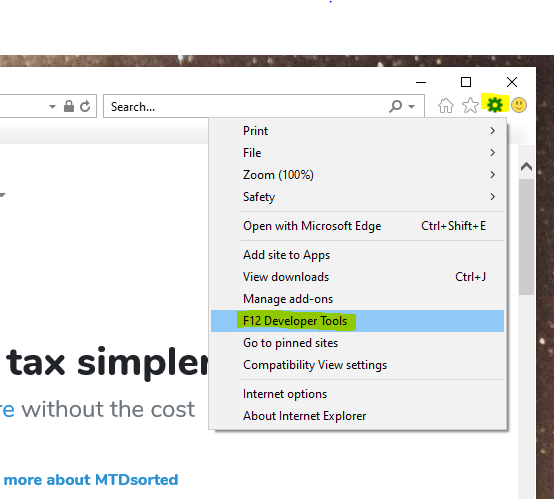The height and width of the screenshot is (499, 554).
Task: Expand the address bar dropdown arrow
Action: coord(52,106)
